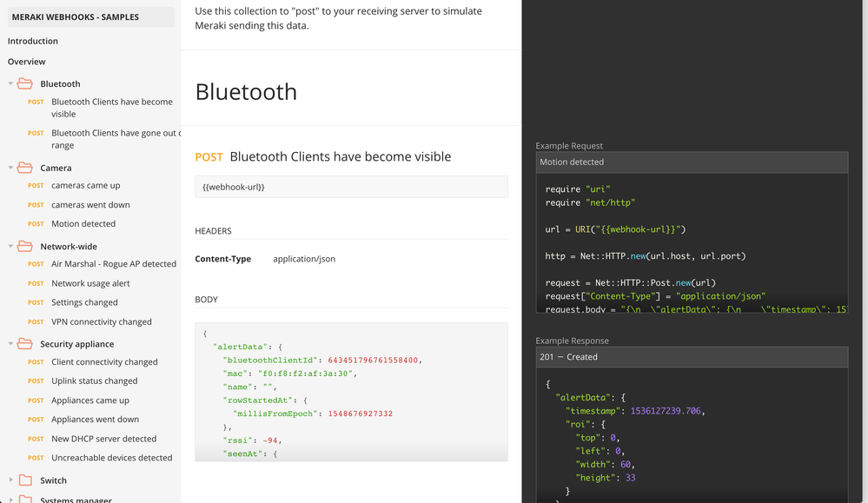This screenshot has width=868, height=503.
Task: Open Uplink status changed request
Action: point(95,381)
